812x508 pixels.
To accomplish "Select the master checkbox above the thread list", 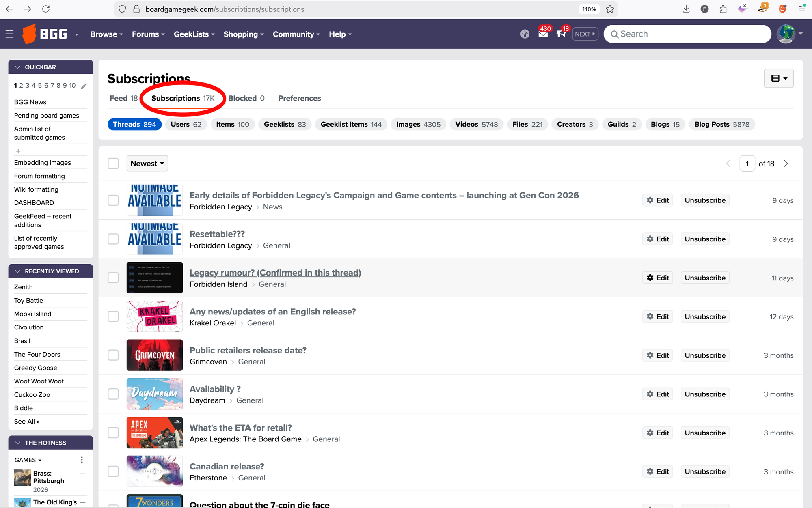I will click(x=113, y=163).
